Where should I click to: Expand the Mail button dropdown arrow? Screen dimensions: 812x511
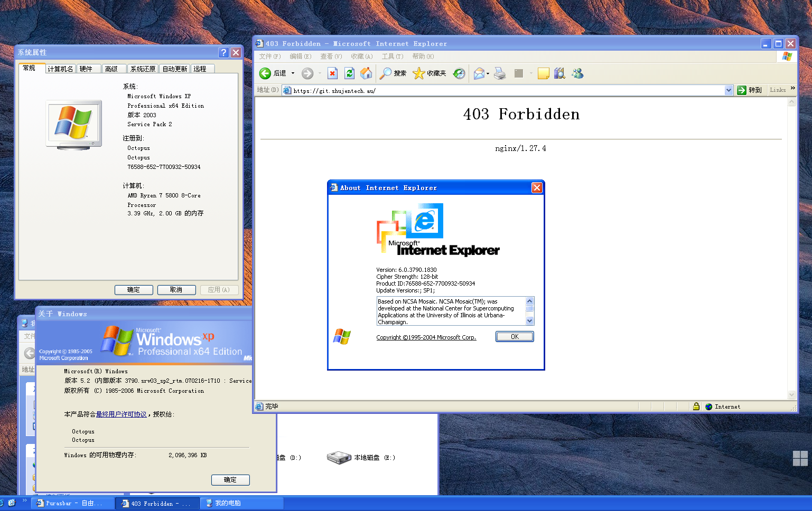pos(488,73)
